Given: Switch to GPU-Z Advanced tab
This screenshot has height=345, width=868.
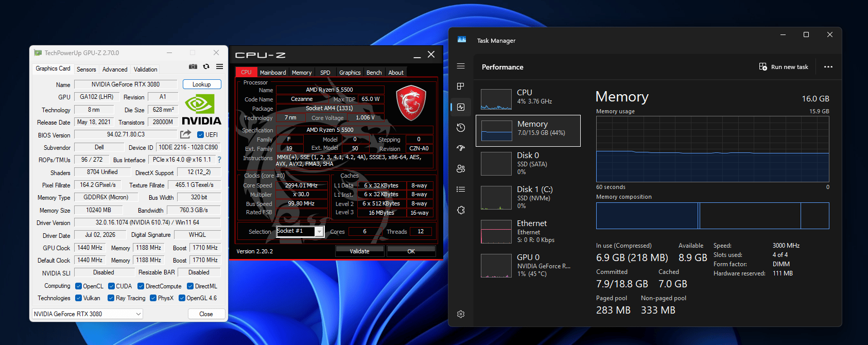Looking at the screenshot, I should (115, 70).
